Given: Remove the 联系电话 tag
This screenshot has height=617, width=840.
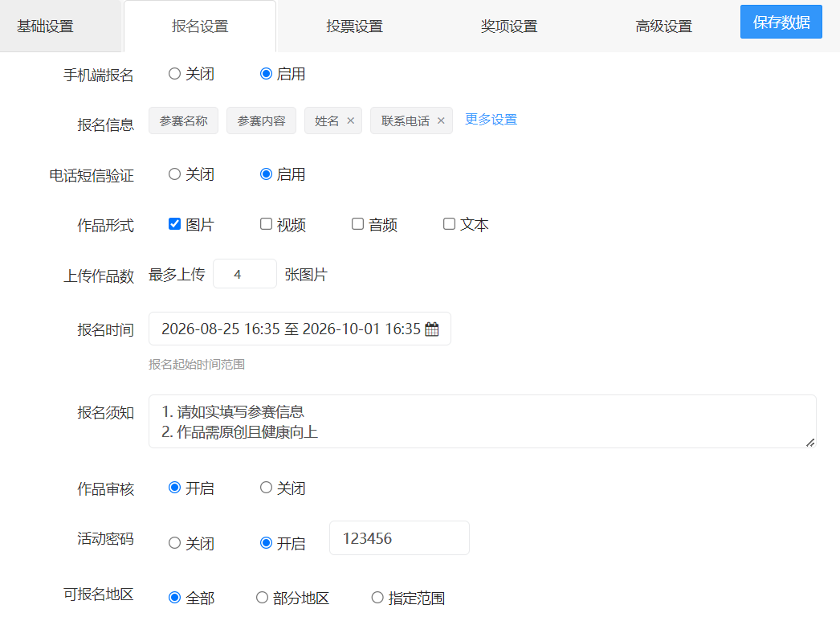Looking at the screenshot, I should 441,121.
